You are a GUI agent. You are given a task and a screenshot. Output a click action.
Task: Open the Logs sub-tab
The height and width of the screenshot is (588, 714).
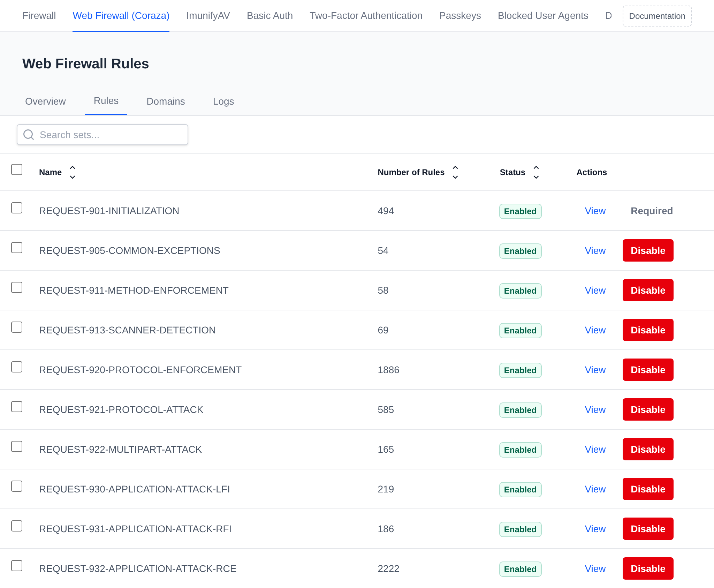tap(223, 101)
